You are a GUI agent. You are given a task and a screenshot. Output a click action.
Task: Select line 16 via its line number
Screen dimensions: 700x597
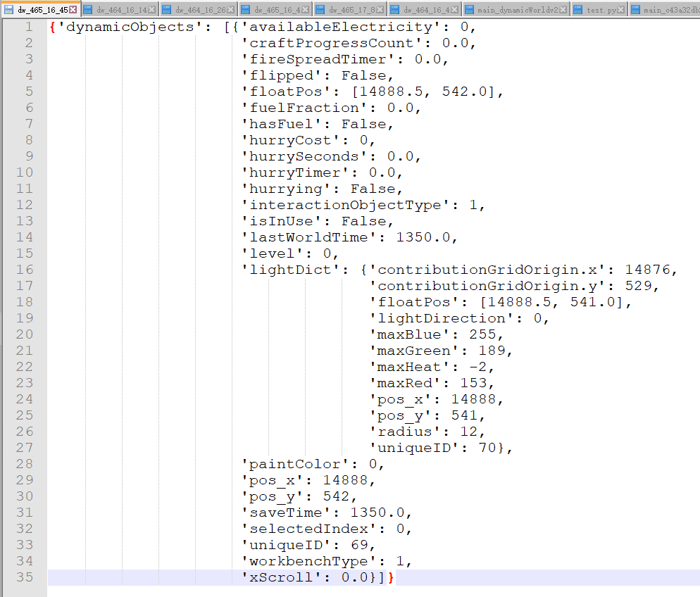point(25,270)
